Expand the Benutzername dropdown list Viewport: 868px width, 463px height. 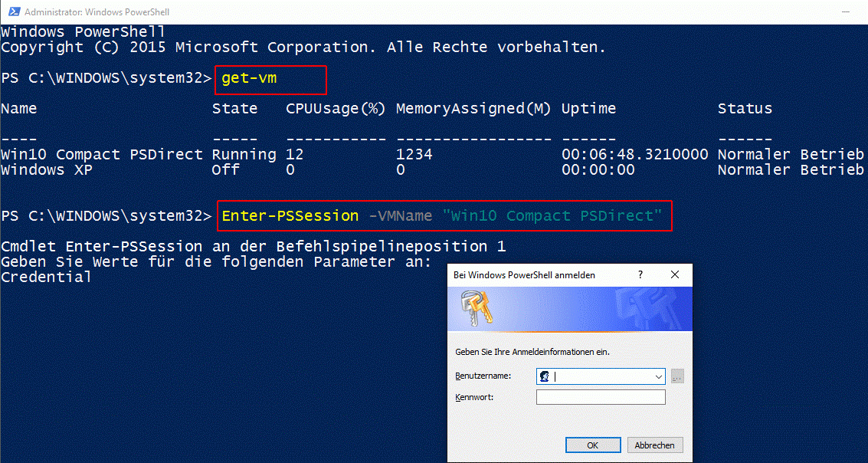point(659,376)
